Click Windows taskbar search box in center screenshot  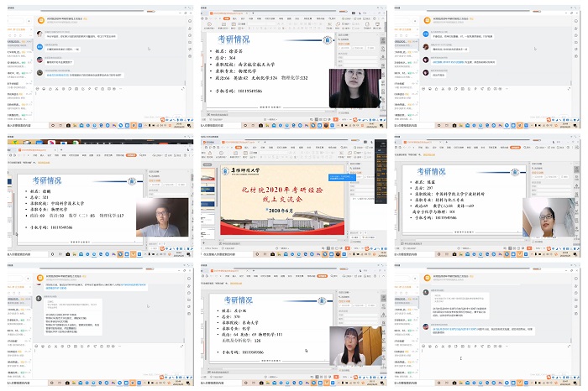(223, 254)
